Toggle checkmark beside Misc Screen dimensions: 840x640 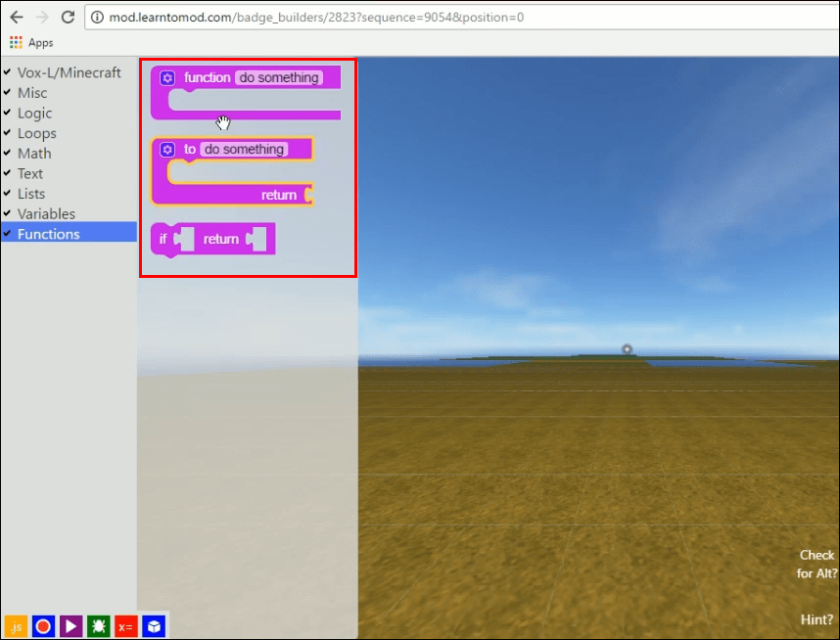point(7,92)
